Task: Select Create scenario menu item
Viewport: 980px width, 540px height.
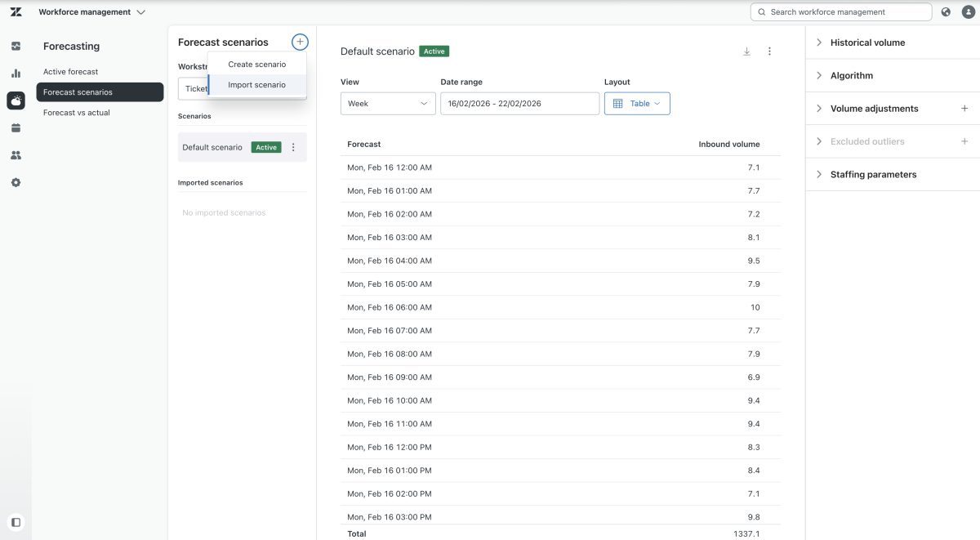Action: 257,65
